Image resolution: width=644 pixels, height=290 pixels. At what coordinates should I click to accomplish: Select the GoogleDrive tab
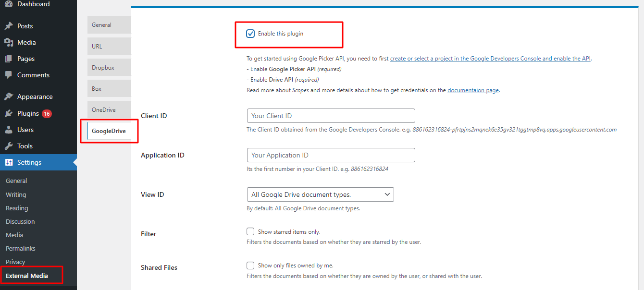[109, 131]
